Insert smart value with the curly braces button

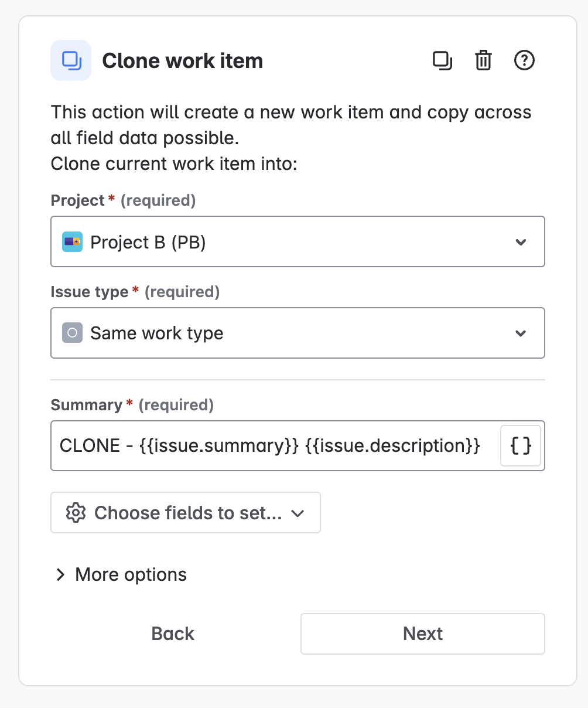(x=521, y=446)
